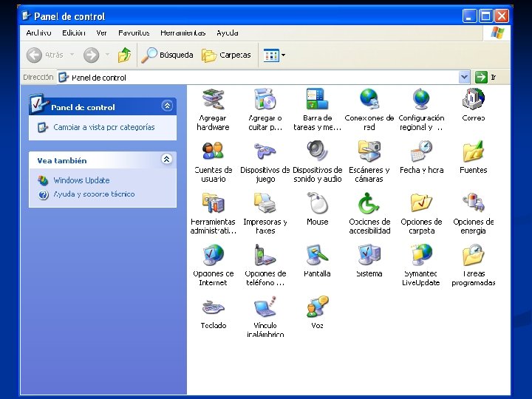
Task: Click the Windows Update link
Action: click(81, 180)
